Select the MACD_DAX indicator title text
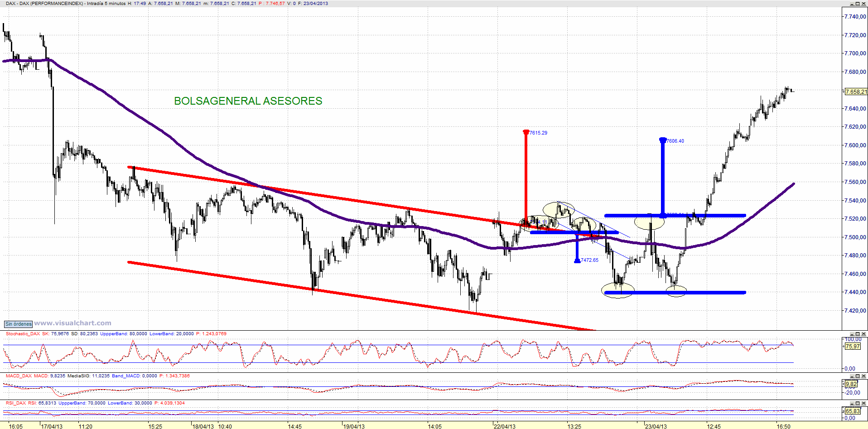Screen dimensions: 868x429 (x=19, y=376)
